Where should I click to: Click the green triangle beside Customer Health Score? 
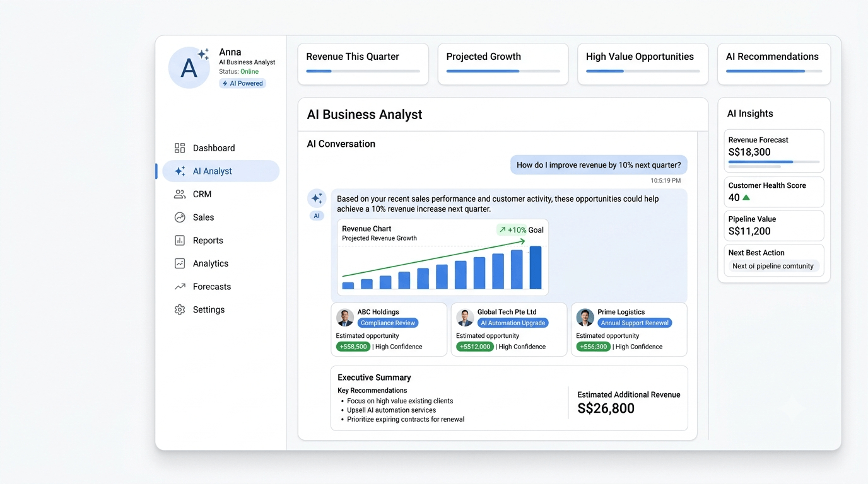[746, 197]
